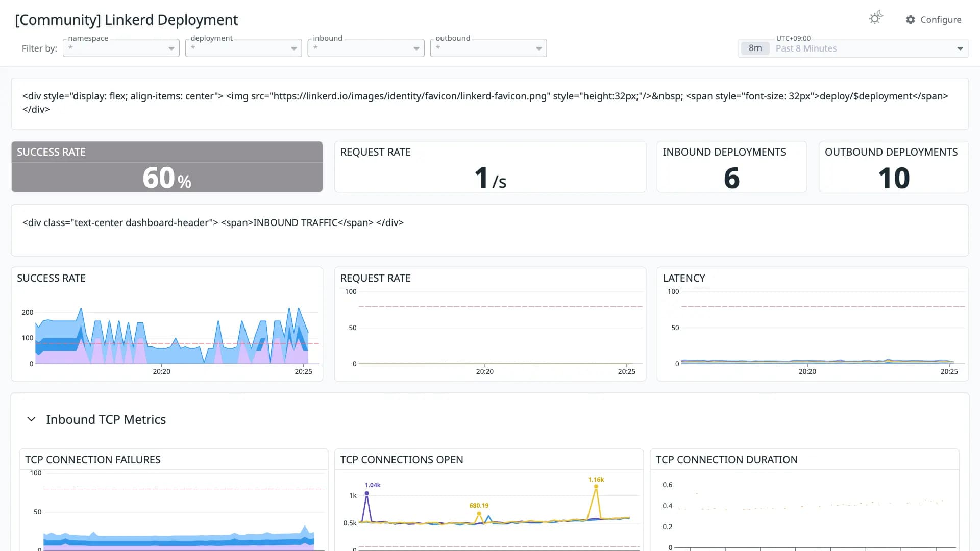This screenshot has height=551, width=980.
Task: Click the UTC+09:00 timezone label
Action: [793, 38]
